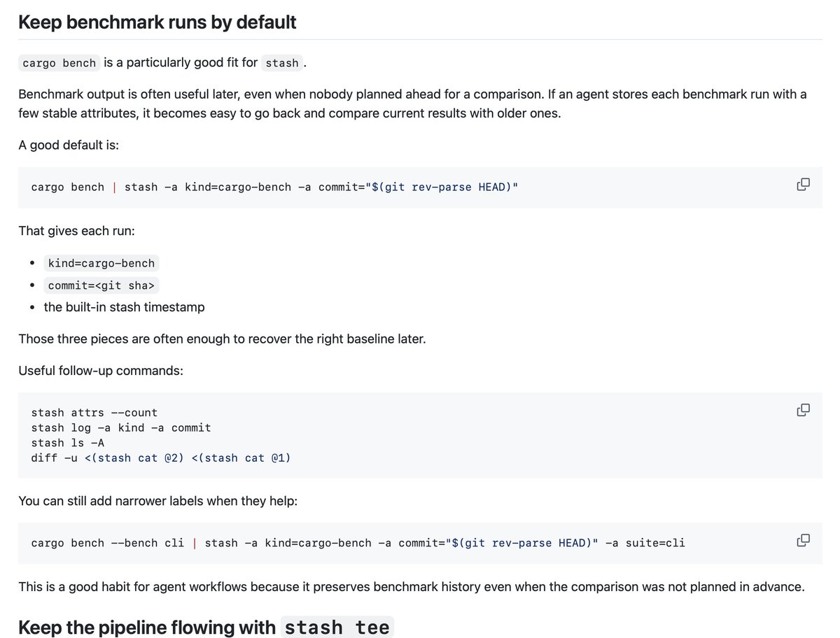The width and height of the screenshot is (840, 638).
Task: Click the 'kind=cargo-bench' bullet item
Action: pos(101,263)
